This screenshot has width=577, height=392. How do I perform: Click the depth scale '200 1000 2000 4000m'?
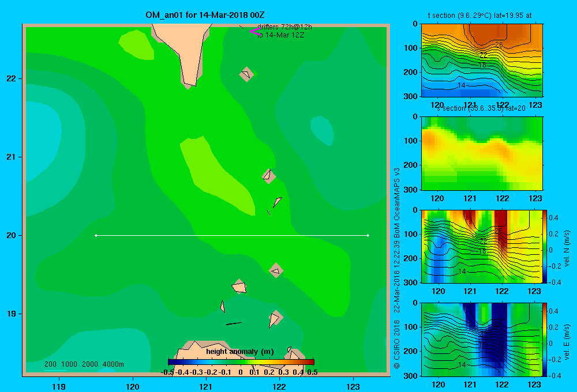84,364
